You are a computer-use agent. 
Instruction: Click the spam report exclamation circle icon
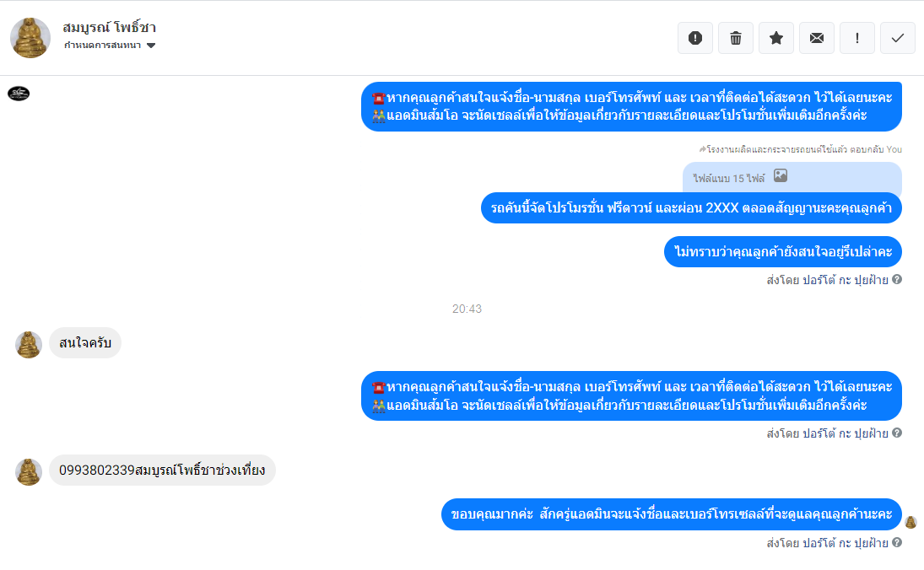695,38
